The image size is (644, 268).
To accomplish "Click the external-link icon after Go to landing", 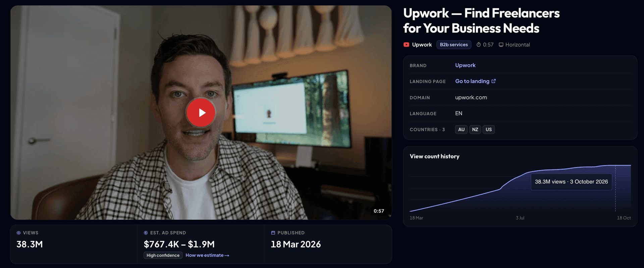I will pos(493,81).
